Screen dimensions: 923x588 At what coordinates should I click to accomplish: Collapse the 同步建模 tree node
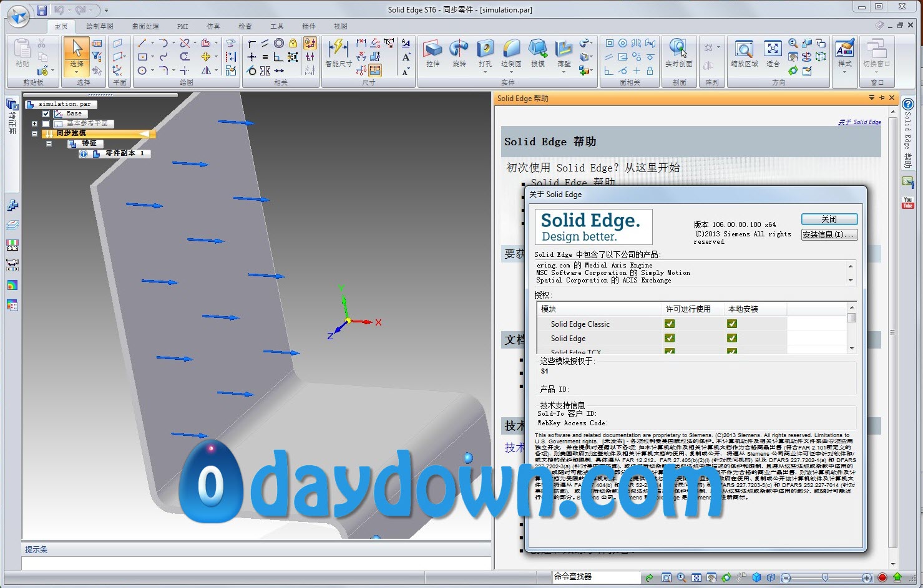coord(35,133)
